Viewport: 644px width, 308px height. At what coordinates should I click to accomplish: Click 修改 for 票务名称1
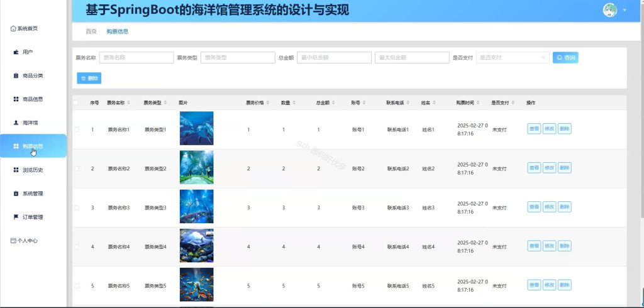click(x=549, y=128)
